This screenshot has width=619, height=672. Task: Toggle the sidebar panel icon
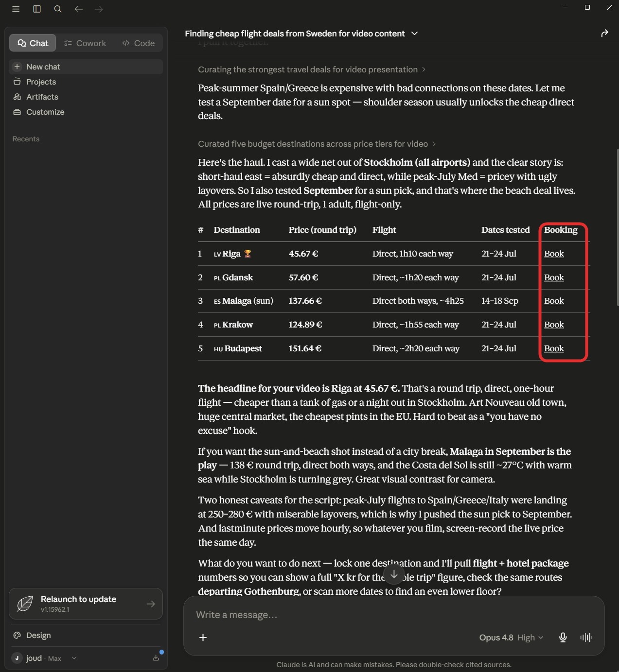pos(37,9)
